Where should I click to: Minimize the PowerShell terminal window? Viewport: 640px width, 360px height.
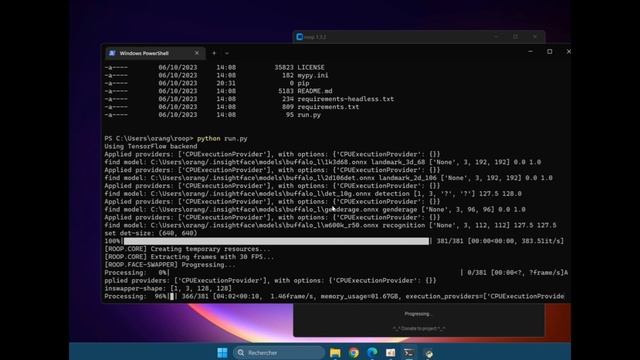pyautogui.click(x=530, y=51)
